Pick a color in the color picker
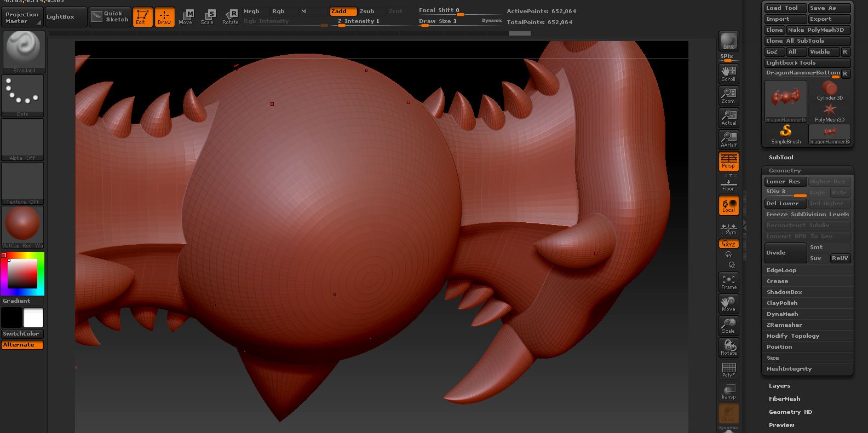The height and width of the screenshot is (433, 868). 22,274
